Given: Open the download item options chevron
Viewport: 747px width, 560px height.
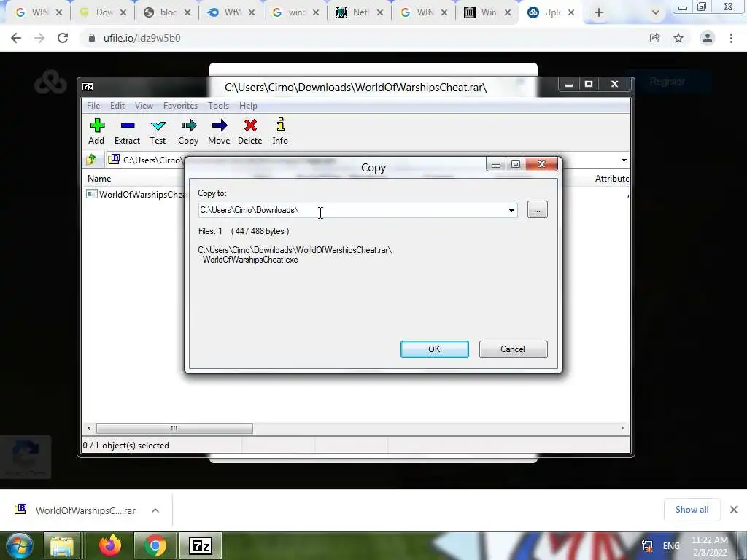Looking at the screenshot, I should [x=155, y=510].
